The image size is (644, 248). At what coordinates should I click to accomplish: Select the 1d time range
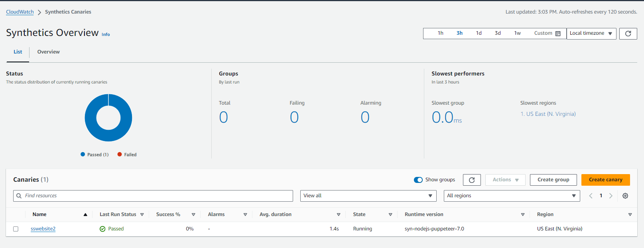[x=479, y=33]
